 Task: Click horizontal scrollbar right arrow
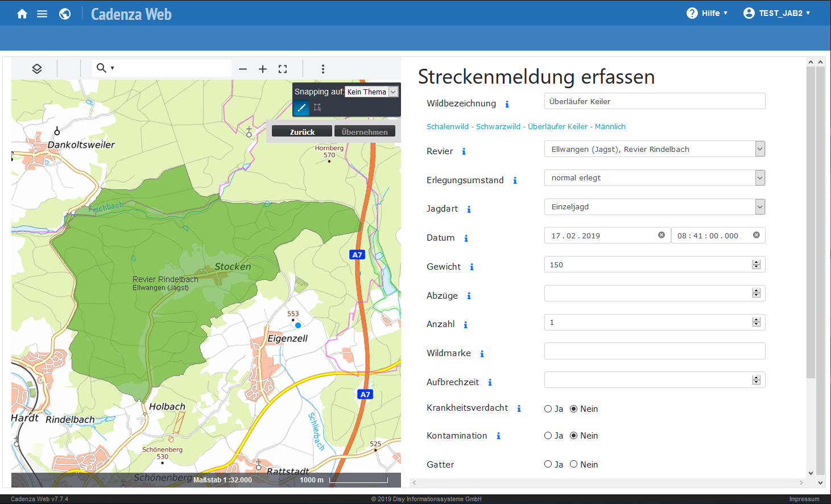pos(801,482)
